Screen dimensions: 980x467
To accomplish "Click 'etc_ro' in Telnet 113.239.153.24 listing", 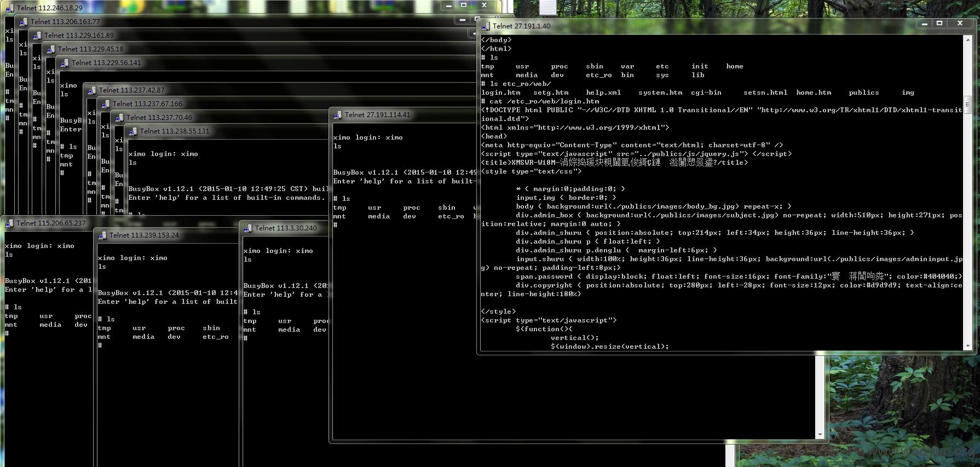I will click(216, 337).
